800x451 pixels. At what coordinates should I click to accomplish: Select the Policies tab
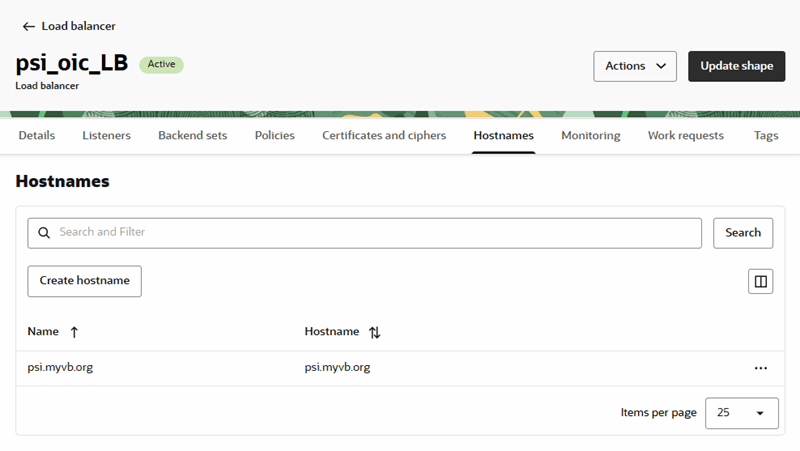pyautogui.click(x=275, y=136)
